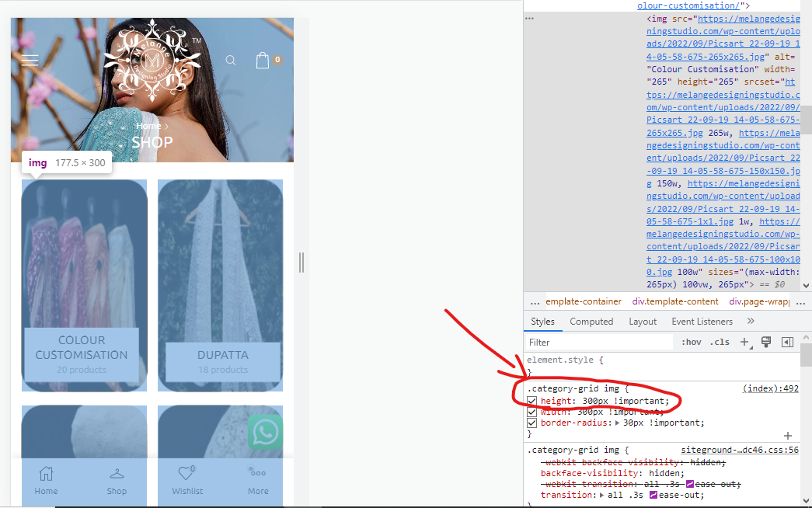This screenshot has width=812, height=508.
Task: Switch to the Layout tab
Action: click(643, 322)
